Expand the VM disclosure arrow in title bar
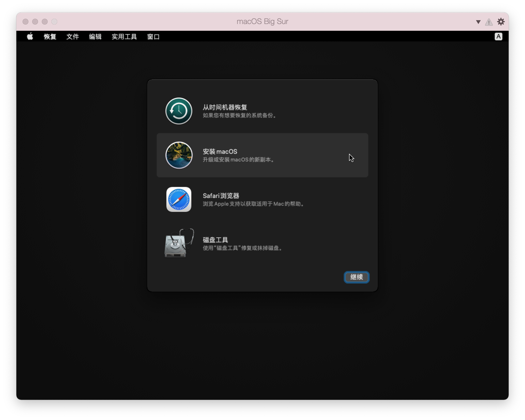 coord(478,22)
